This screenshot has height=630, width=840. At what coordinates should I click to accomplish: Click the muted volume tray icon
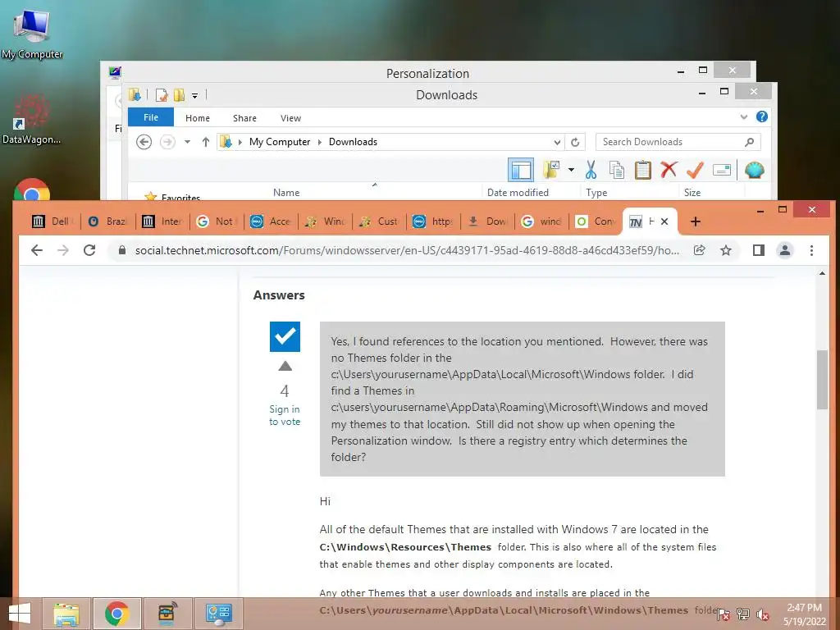click(763, 614)
